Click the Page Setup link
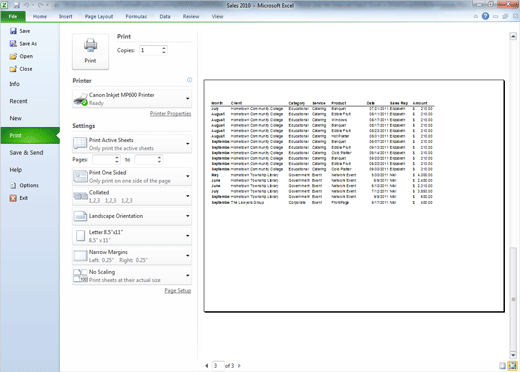Viewport: 520px width, 372px height. pos(178,291)
